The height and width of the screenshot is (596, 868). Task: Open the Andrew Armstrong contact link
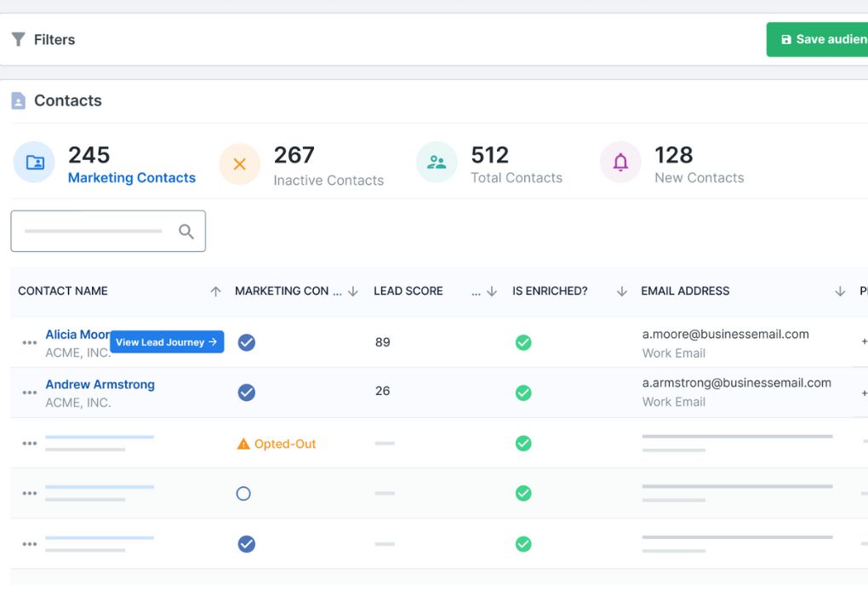100,384
